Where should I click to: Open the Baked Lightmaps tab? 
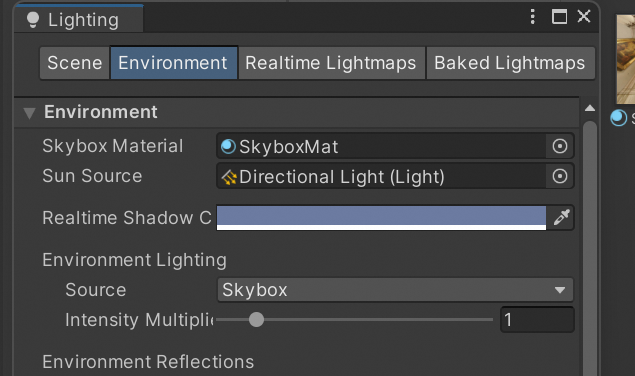point(510,63)
